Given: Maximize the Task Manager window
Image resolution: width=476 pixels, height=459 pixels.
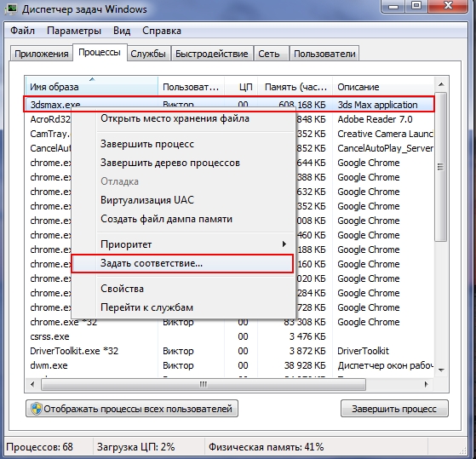Looking at the screenshot, I should [416, 6].
